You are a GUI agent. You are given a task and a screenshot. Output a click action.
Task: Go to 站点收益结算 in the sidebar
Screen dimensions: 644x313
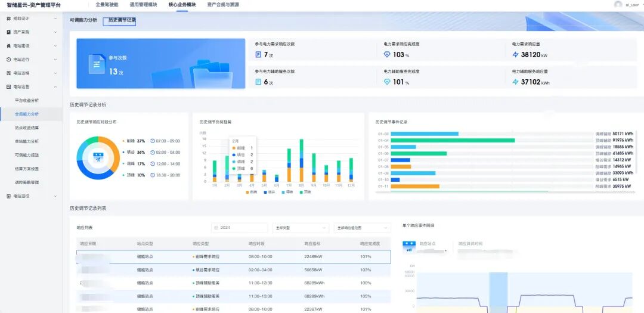[x=27, y=128]
